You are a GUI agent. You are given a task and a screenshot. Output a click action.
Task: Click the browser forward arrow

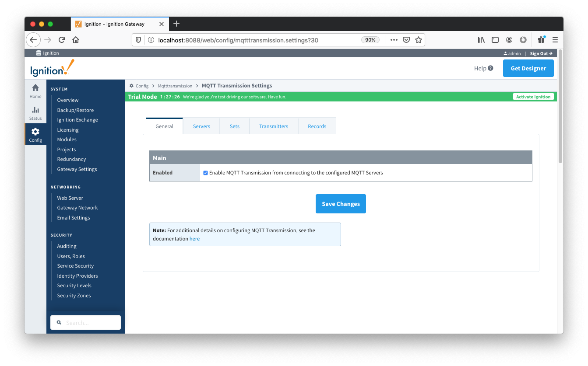[x=48, y=40]
